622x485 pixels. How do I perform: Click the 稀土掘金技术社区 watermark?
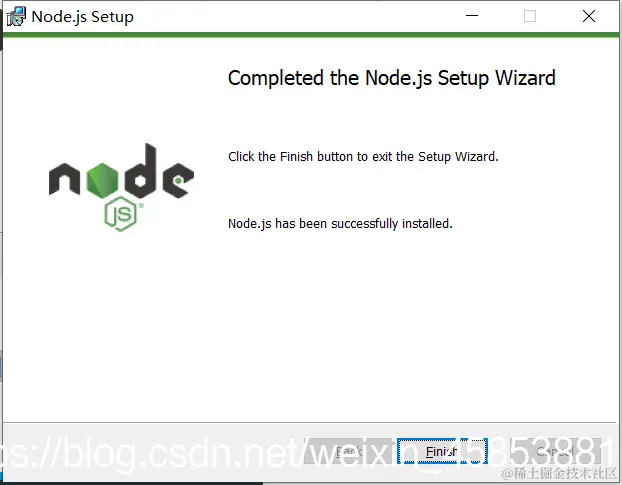pos(559,473)
